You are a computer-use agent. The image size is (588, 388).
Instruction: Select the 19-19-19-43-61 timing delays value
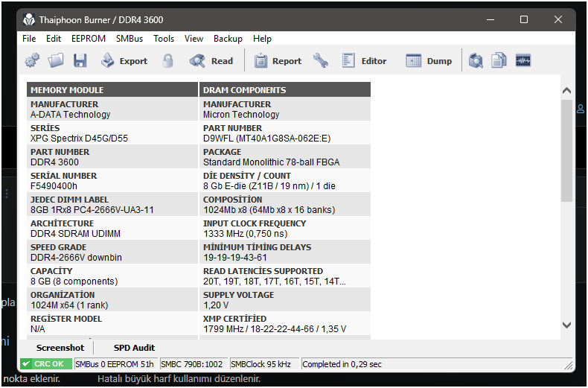click(235, 258)
